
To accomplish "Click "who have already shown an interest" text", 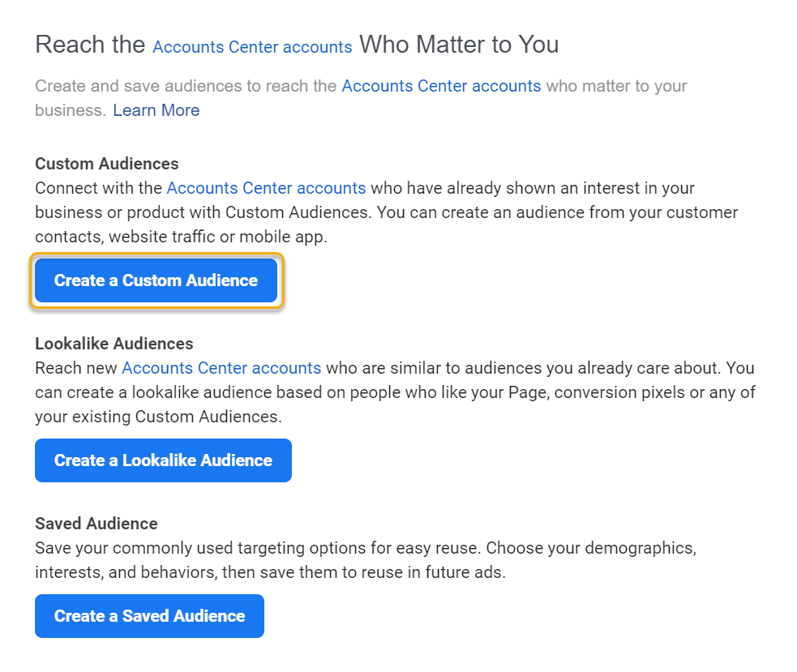I will [x=497, y=188].
